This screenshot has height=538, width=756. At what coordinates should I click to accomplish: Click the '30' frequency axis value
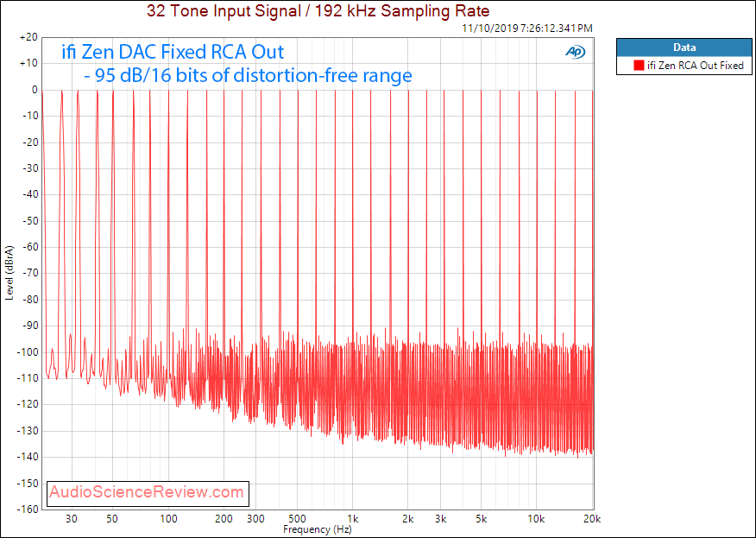tap(72, 519)
